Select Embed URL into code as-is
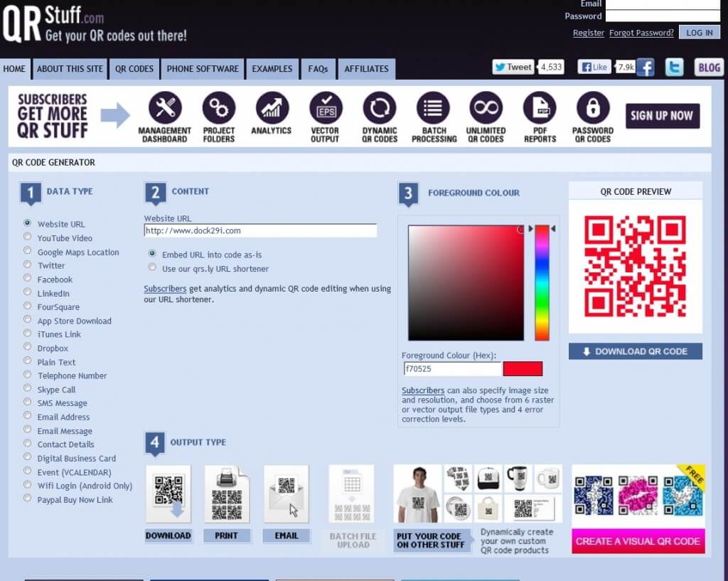Screen dimensions: 728x581 pos(152,254)
